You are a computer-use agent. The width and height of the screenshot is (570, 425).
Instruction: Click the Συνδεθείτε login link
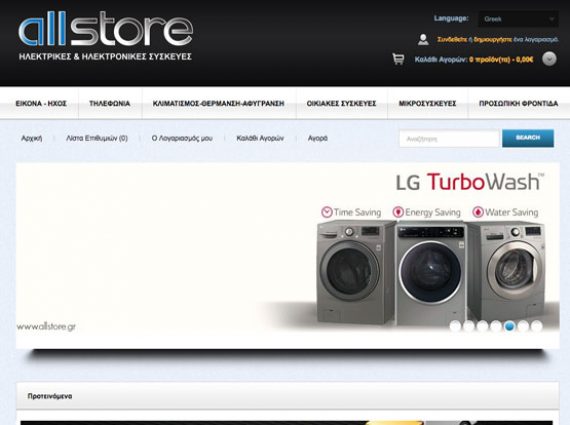click(x=452, y=39)
